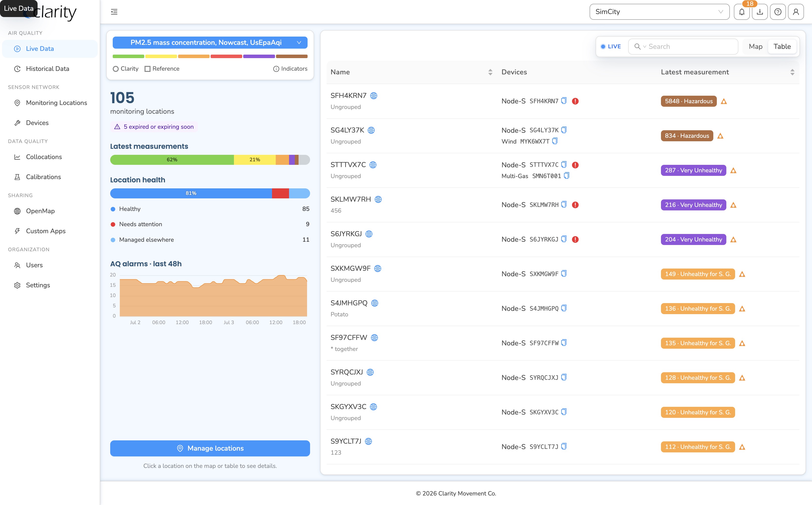Open Devices page in sidebar
This screenshot has height=505, width=812.
pos(50,123)
